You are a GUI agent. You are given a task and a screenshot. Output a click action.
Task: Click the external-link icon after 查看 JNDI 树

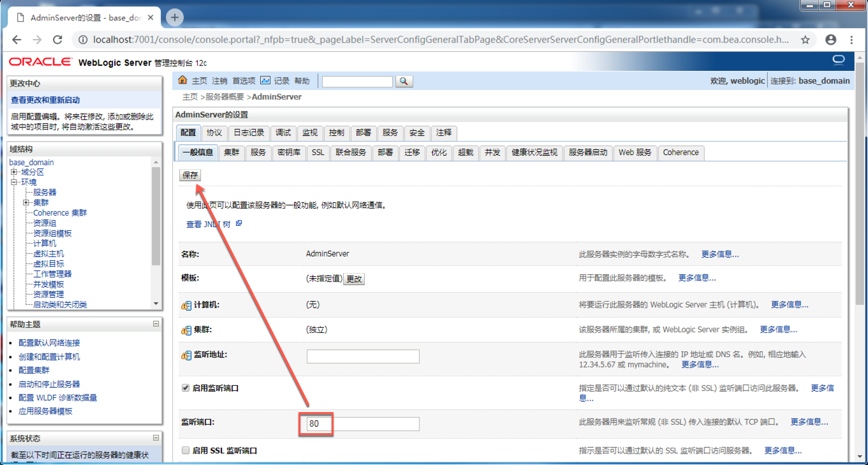tap(239, 224)
